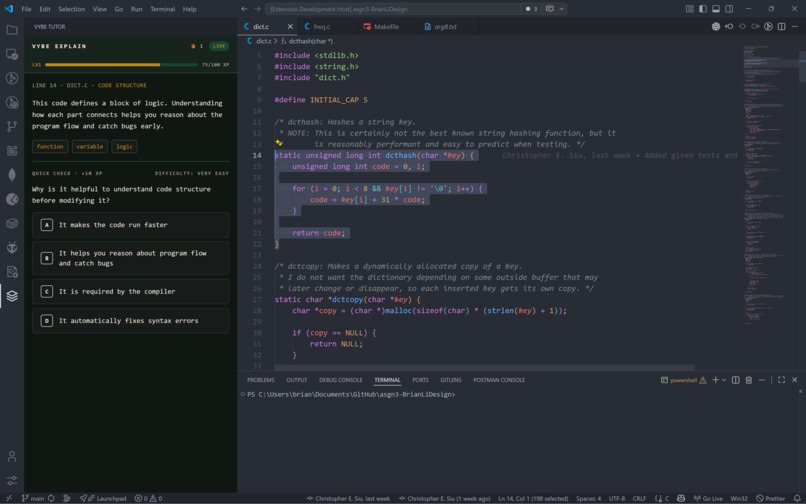This screenshot has height=504, width=806.
Task: Open the Selection menu
Action: [71, 9]
